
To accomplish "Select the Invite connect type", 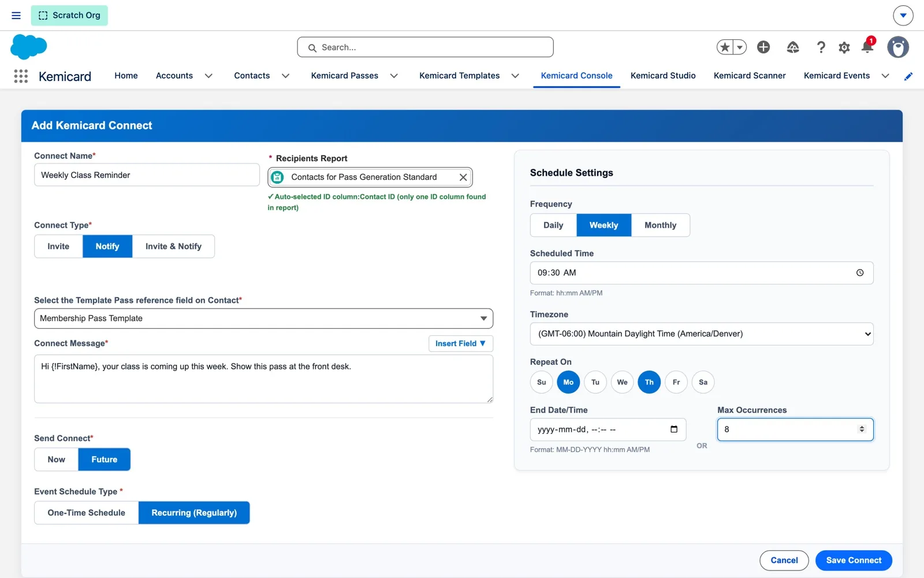I will (58, 246).
